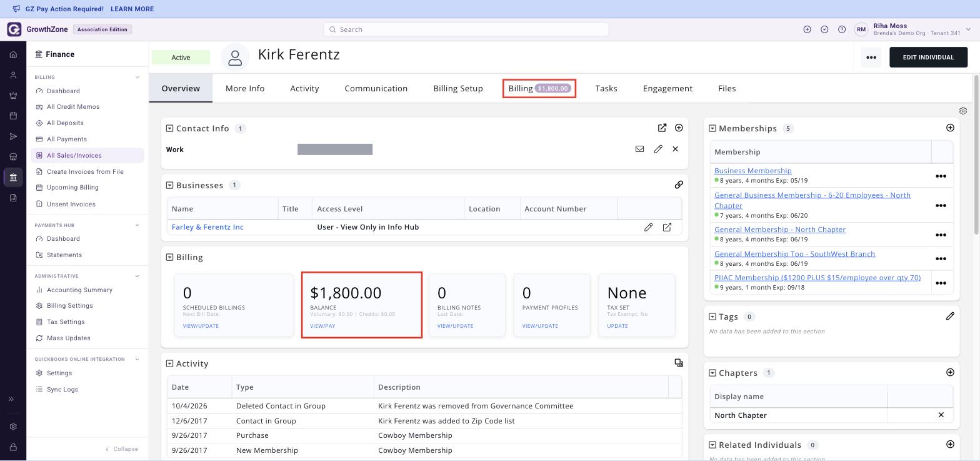The width and height of the screenshot is (980, 461).
Task: Collapse the Memberships section
Action: click(x=712, y=128)
